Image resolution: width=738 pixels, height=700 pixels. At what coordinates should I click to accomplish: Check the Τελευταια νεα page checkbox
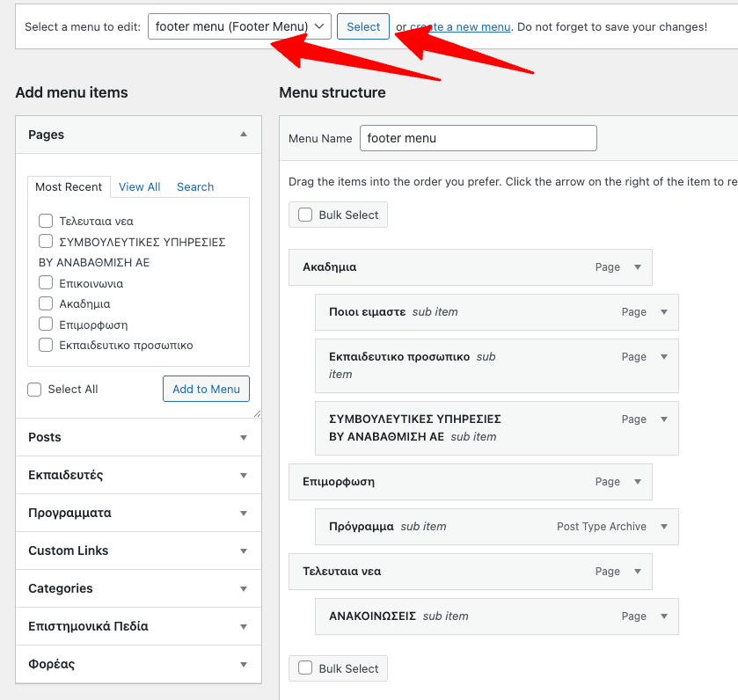45,221
